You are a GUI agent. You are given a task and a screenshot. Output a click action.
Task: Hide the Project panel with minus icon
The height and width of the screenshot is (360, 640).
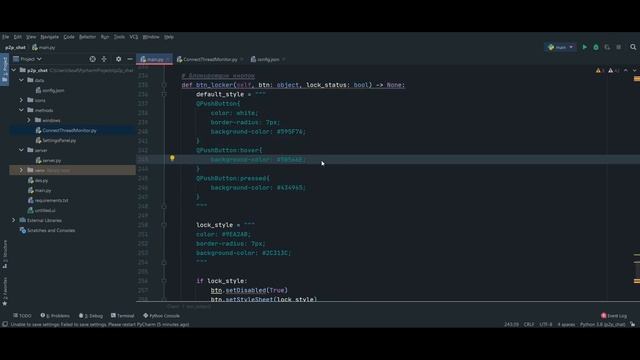click(x=130, y=59)
